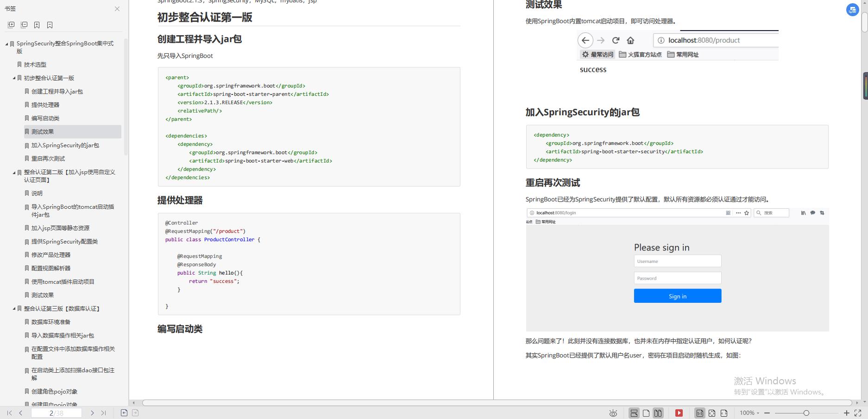Open 在配置文件中添加数据库操作相关配置 bookmark

pyautogui.click(x=73, y=353)
